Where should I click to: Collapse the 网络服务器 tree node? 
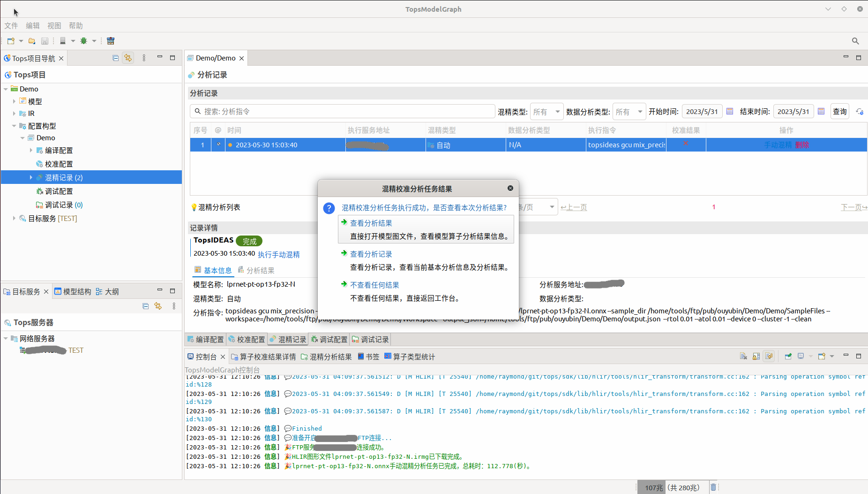click(6, 338)
